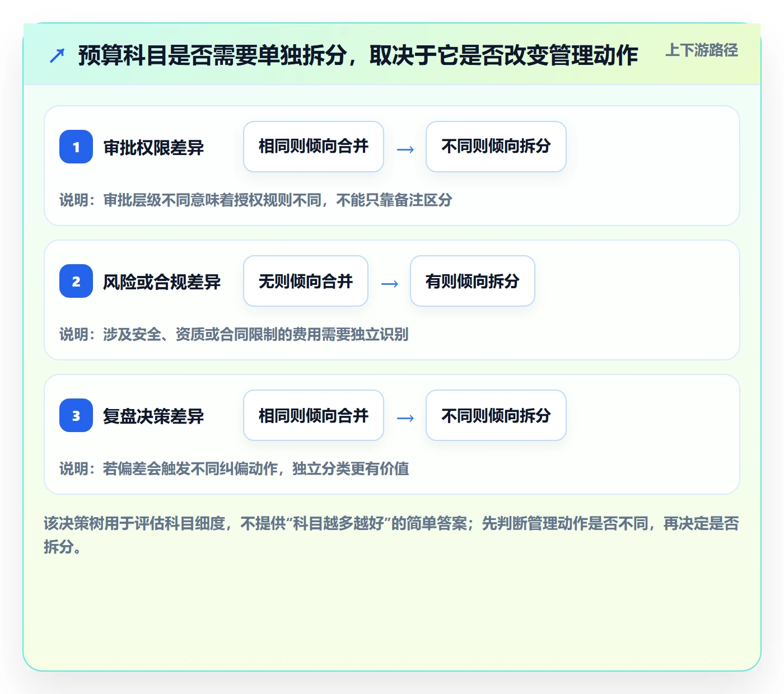
Task: Click the main title 预算科目是否需要单独拆分
Action: pos(358,55)
